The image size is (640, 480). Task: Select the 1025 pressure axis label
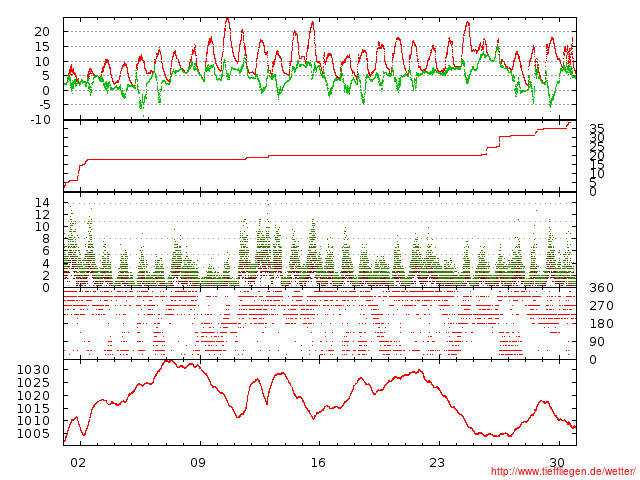(x=33, y=383)
